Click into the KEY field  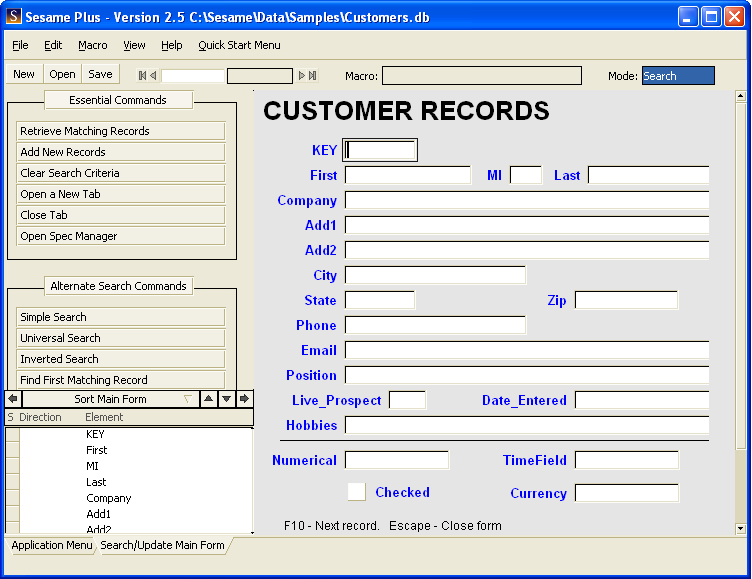[380, 150]
